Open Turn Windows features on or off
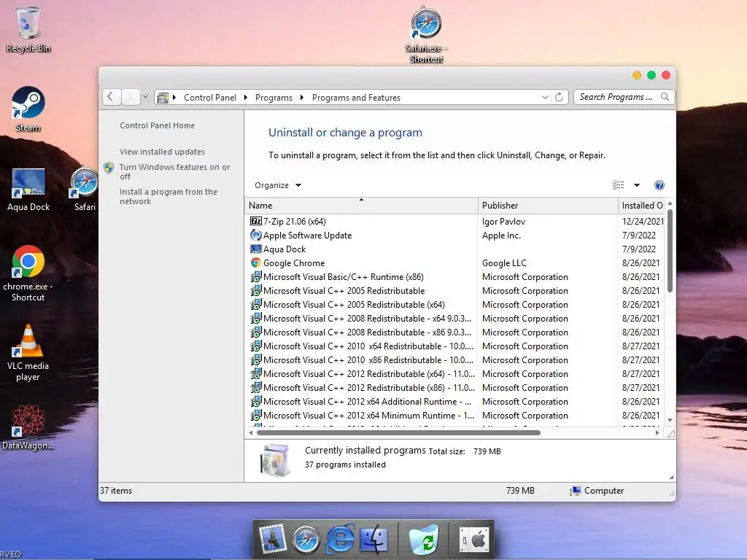The width and height of the screenshot is (747, 560). [174, 171]
